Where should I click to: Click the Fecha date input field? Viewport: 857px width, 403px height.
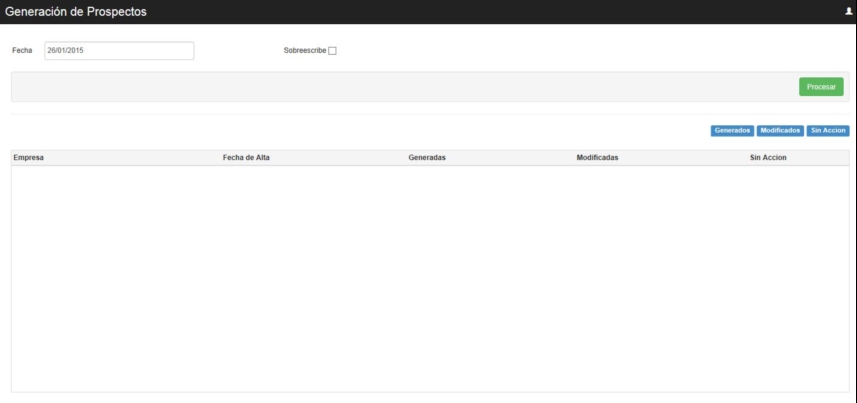119,51
